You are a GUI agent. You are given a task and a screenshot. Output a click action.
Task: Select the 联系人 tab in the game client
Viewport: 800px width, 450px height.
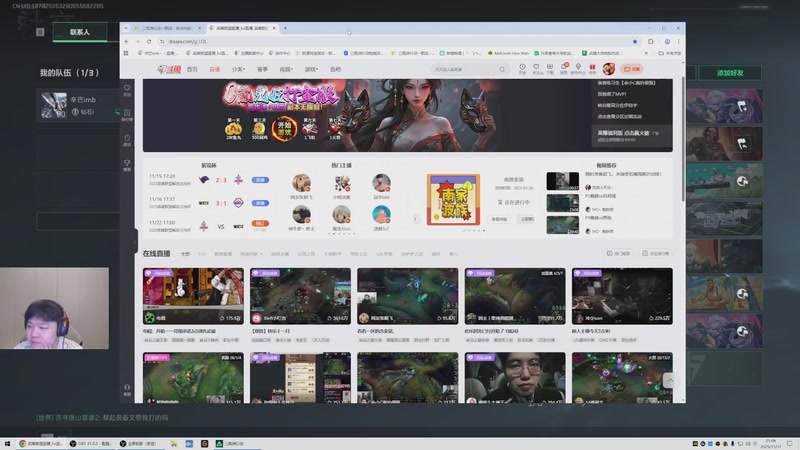[x=80, y=32]
